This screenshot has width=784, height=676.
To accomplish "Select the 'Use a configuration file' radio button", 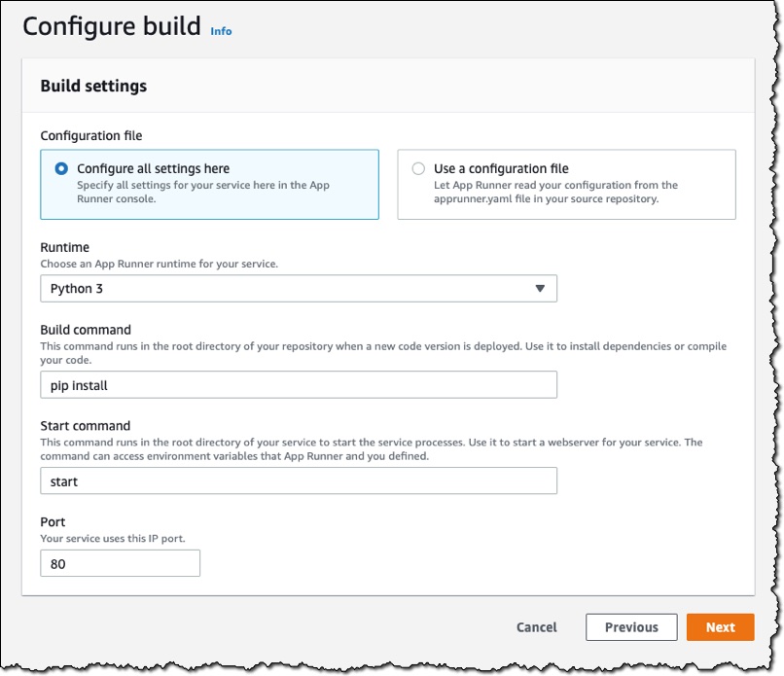I will pos(418,168).
